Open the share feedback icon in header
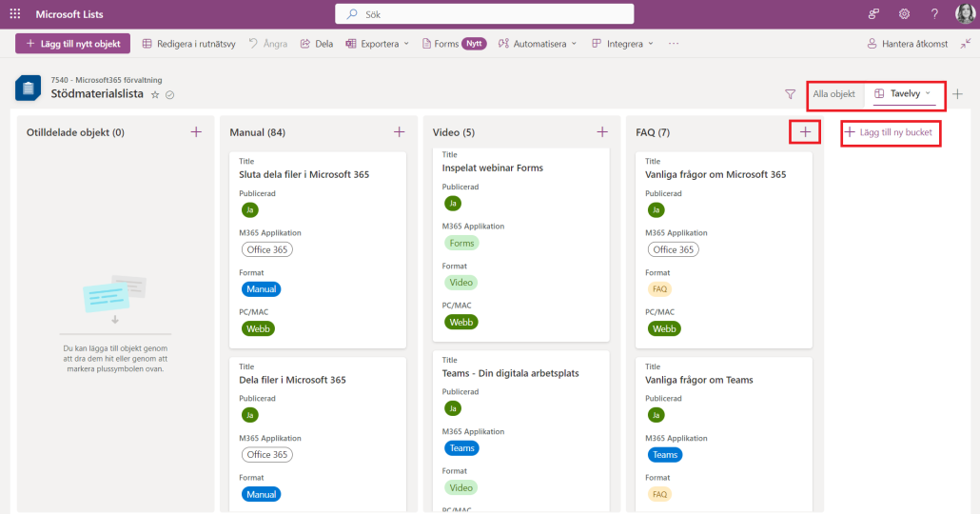This screenshot has width=980, height=514. pos(873,13)
